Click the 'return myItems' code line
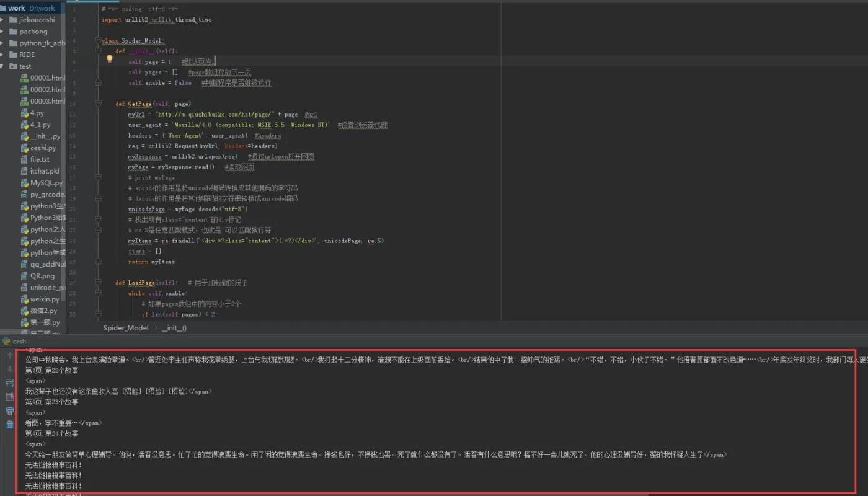 pyautogui.click(x=151, y=262)
